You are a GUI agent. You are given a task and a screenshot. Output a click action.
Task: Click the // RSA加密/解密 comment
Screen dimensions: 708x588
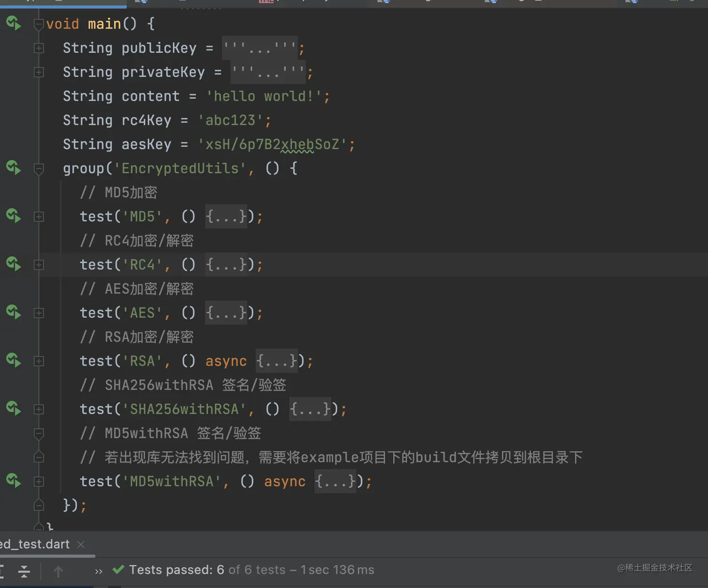pyautogui.click(x=137, y=337)
